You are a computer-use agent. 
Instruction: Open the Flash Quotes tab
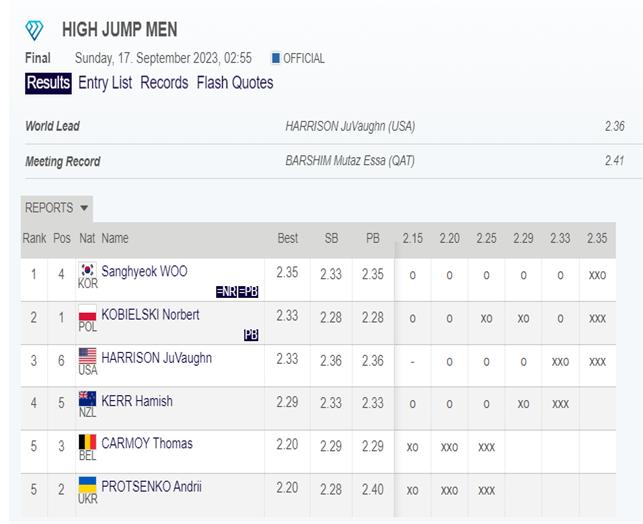pyautogui.click(x=235, y=83)
